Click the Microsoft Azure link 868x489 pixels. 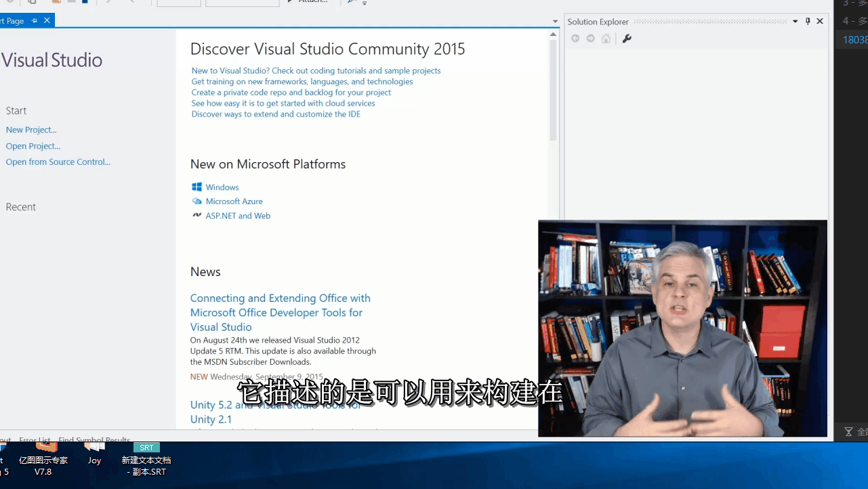[x=234, y=201]
